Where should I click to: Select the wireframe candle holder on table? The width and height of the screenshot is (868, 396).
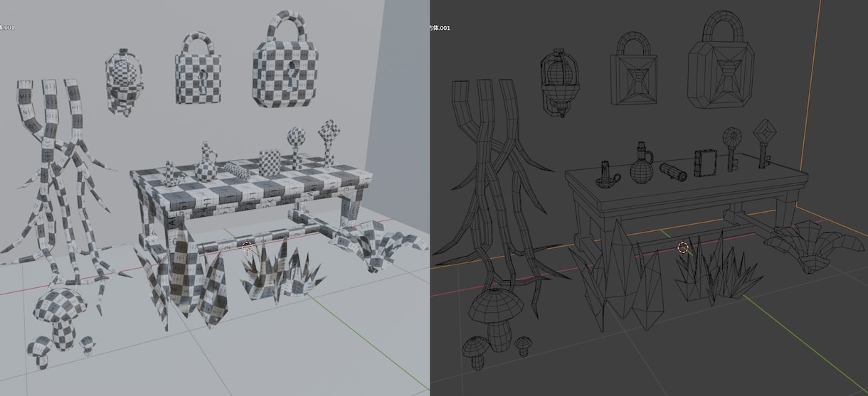[607, 173]
